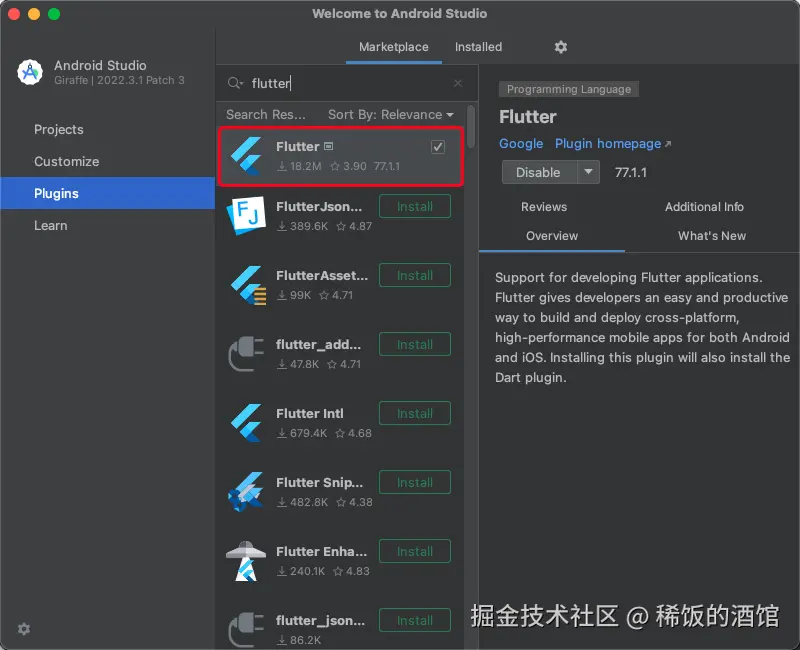Open the settings gear in the sidebar bottom
The width and height of the screenshot is (800, 650).
coord(24,629)
